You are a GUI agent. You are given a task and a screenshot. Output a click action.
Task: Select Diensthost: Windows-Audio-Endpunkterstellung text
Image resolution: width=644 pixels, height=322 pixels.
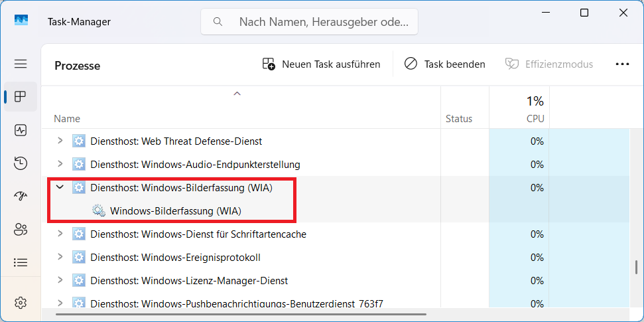[x=195, y=165]
